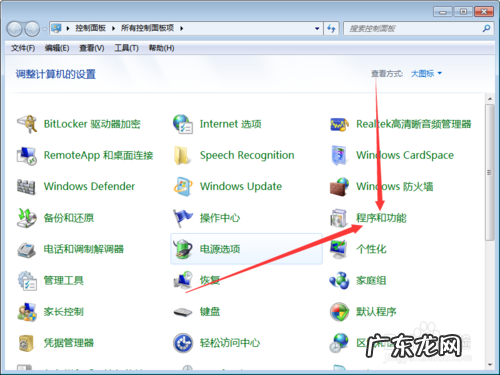Click the search magnifier icon
The image size is (500, 375).
pos(486,29)
